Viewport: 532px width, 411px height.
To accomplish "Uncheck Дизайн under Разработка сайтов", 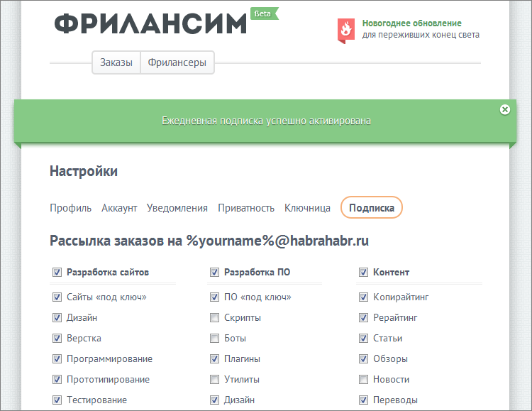I will click(x=57, y=317).
